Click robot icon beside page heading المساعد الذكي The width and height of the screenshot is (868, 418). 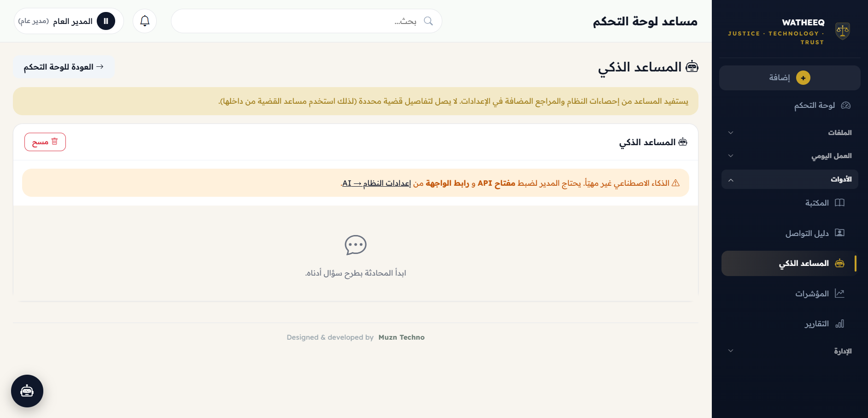tap(692, 67)
